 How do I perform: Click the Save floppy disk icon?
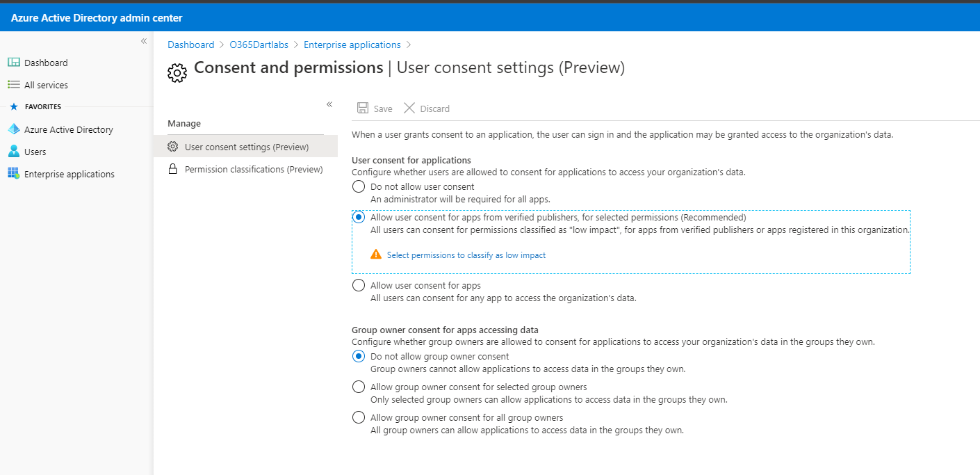tap(363, 108)
